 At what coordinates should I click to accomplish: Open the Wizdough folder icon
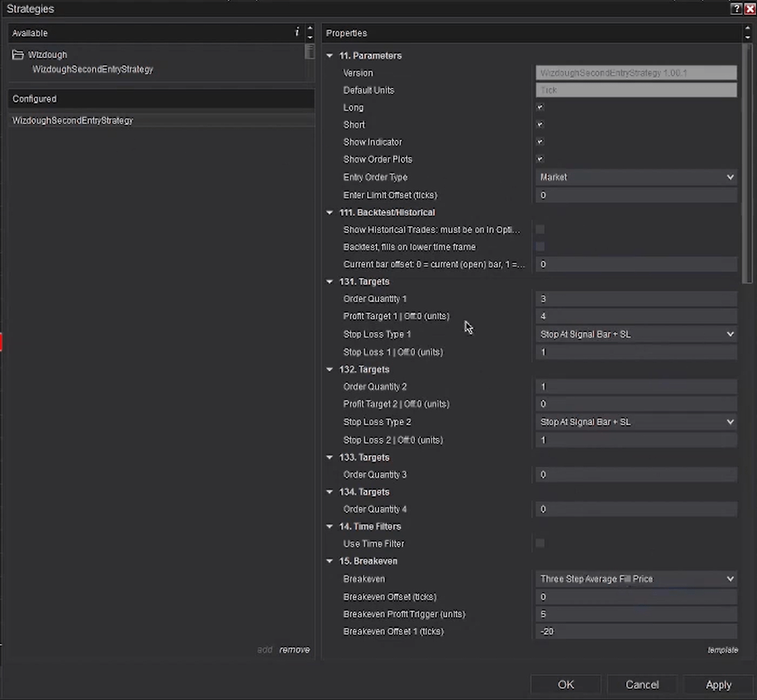18,55
